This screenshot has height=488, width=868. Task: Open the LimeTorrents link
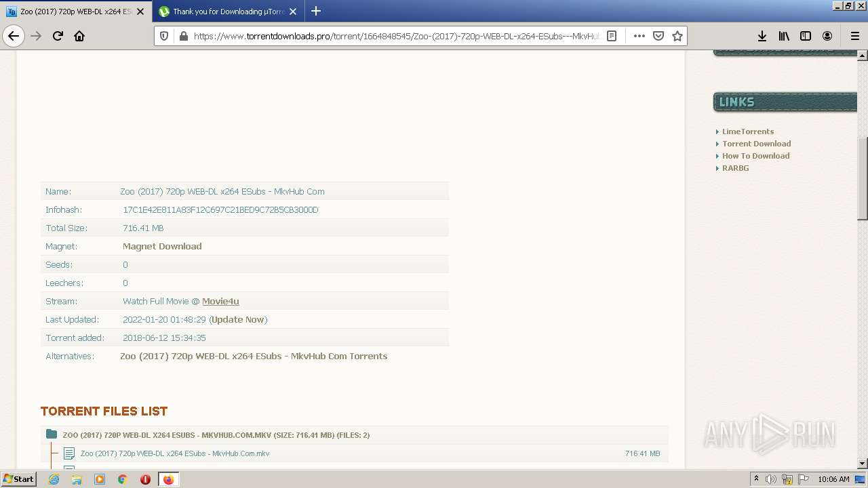(747, 131)
